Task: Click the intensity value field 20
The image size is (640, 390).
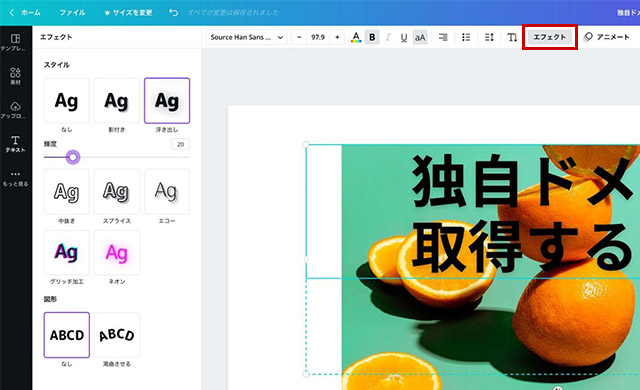Action: click(180, 144)
